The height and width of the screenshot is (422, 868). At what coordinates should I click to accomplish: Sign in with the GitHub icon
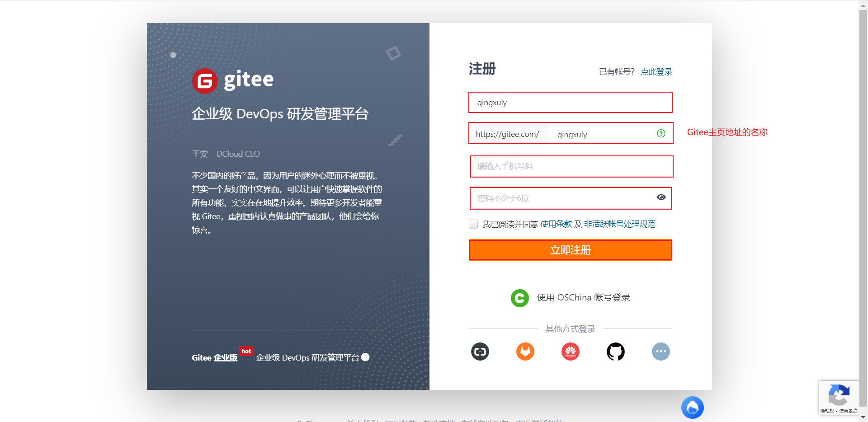pyautogui.click(x=615, y=352)
